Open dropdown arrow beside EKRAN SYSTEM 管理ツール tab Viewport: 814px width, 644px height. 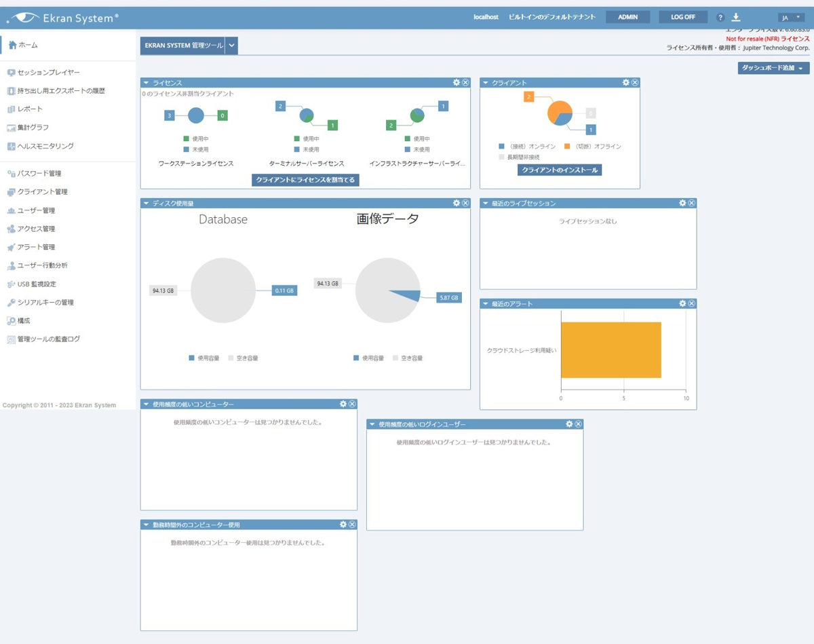[x=231, y=45]
